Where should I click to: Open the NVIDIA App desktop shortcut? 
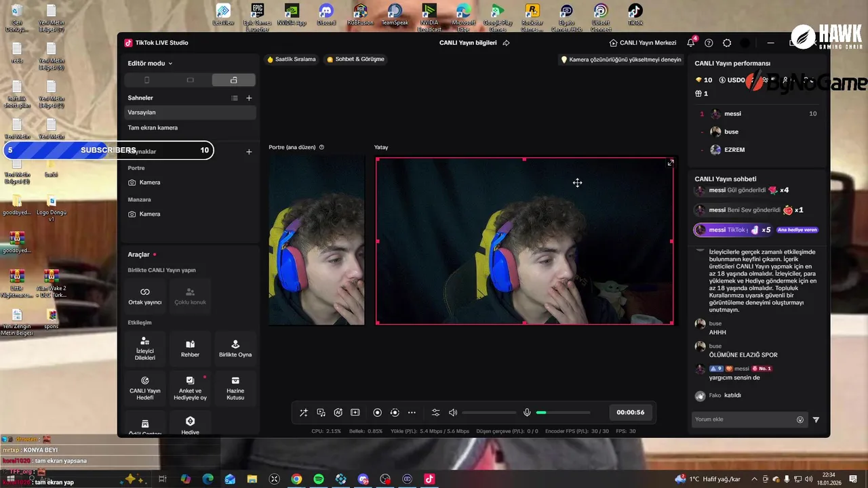click(292, 15)
